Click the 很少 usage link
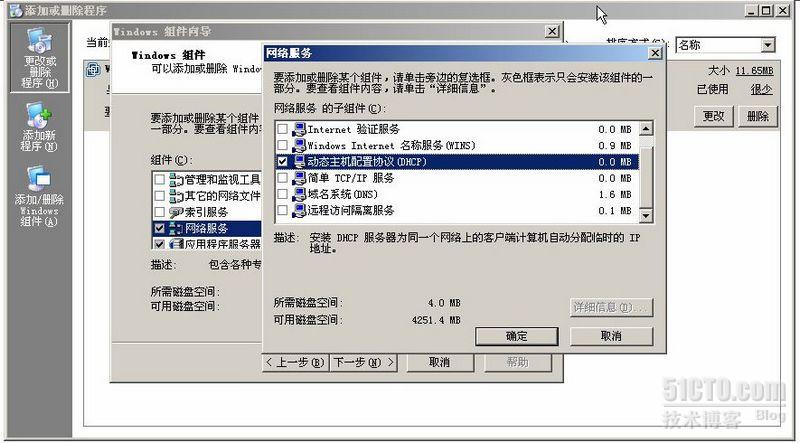Screen dimensions: 800x443 click(x=762, y=90)
